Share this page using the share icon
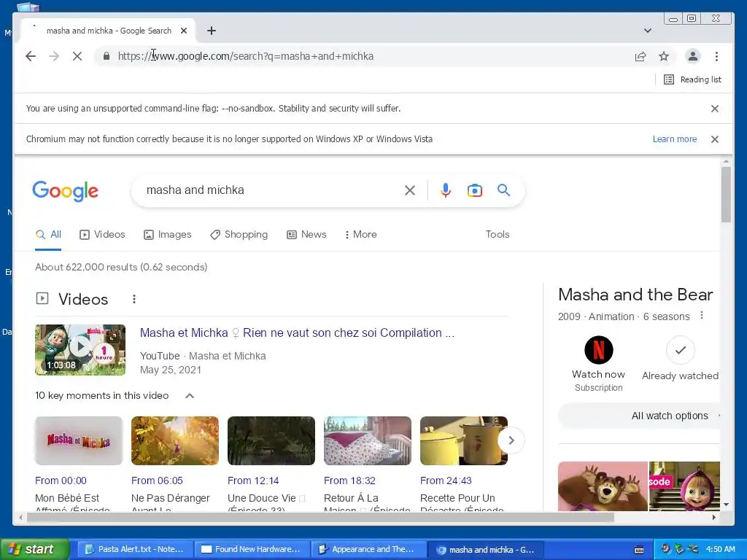747x560 pixels. (640, 56)
